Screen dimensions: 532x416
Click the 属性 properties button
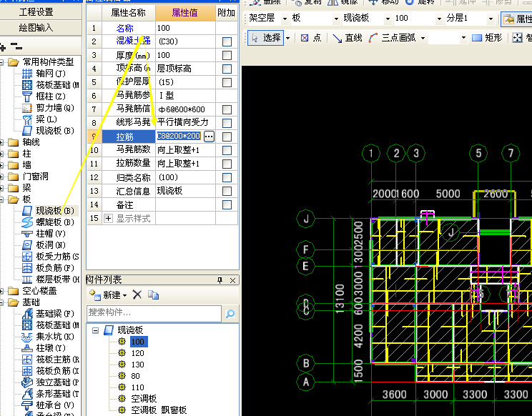(518, 19)
